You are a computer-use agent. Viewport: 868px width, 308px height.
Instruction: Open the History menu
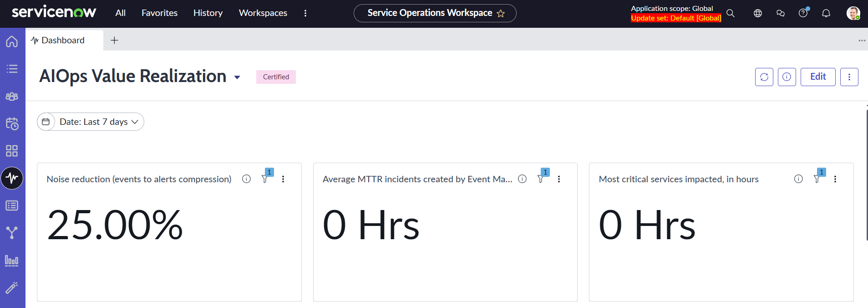tap(208, 13)
